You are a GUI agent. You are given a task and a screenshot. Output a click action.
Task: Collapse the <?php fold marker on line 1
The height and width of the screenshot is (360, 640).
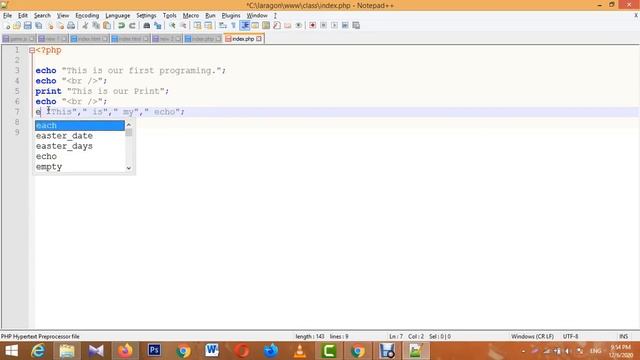[x=32, y=50]
